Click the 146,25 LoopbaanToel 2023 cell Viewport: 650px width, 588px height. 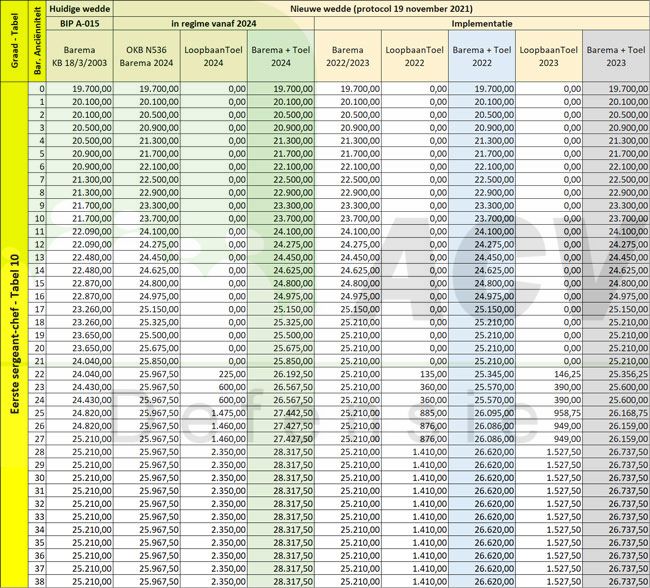tap(549, 374)
